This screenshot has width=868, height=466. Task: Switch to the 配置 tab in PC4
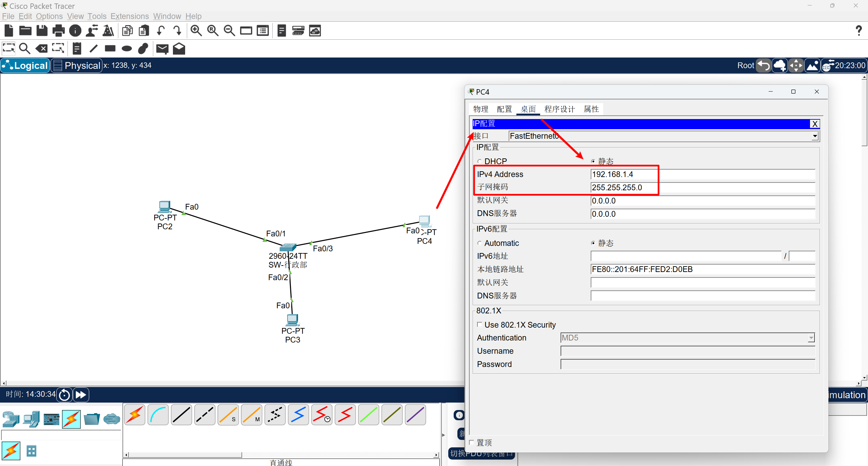(505, 109)
